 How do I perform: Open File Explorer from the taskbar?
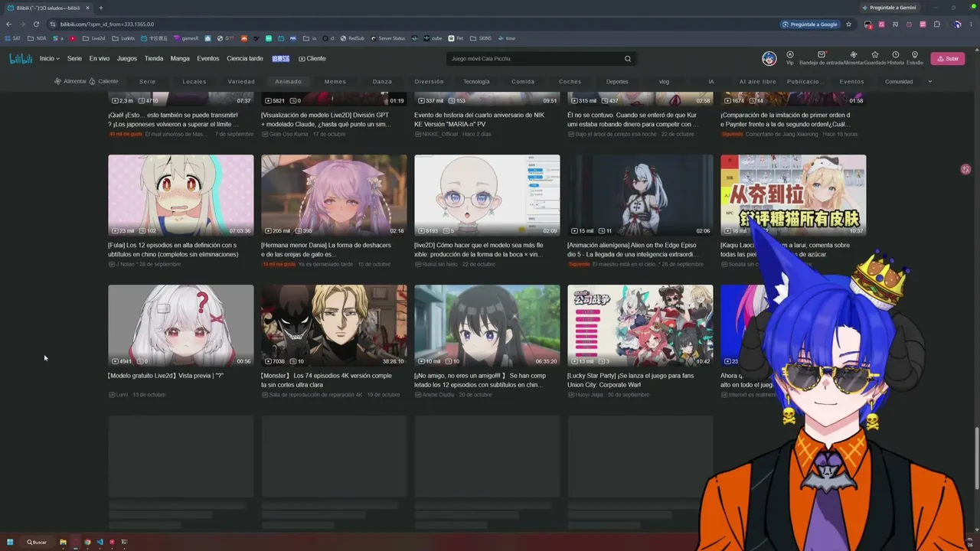pos(63,542)
